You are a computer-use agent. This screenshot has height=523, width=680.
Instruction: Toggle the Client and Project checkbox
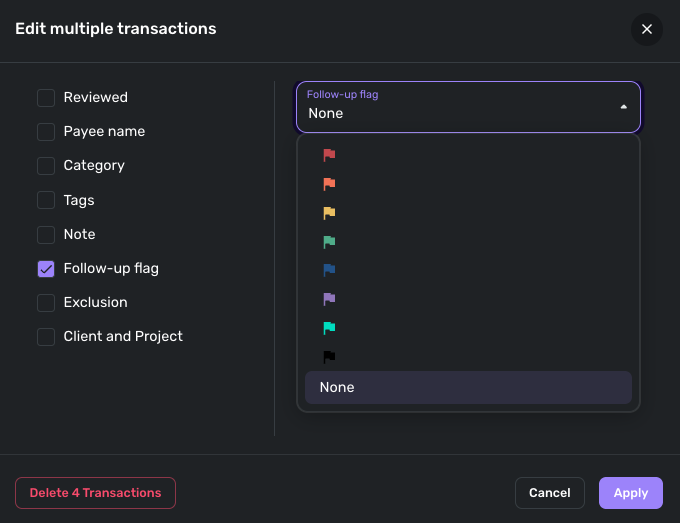coord(46,337)
